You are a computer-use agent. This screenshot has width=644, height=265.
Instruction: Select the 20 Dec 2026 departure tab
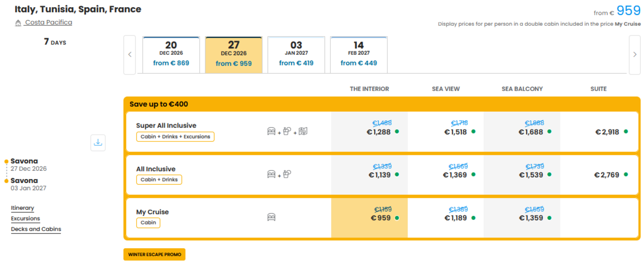point(171,55)
